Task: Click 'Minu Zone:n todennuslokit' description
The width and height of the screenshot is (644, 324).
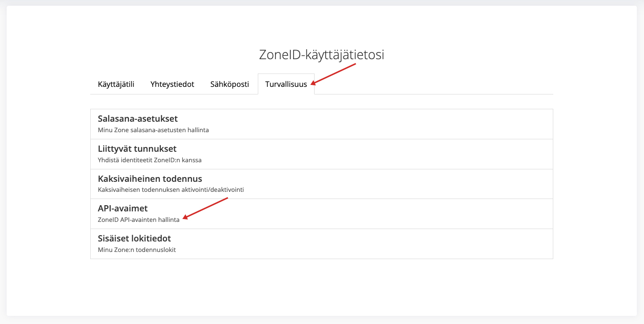Action: (x=137, y=250)
